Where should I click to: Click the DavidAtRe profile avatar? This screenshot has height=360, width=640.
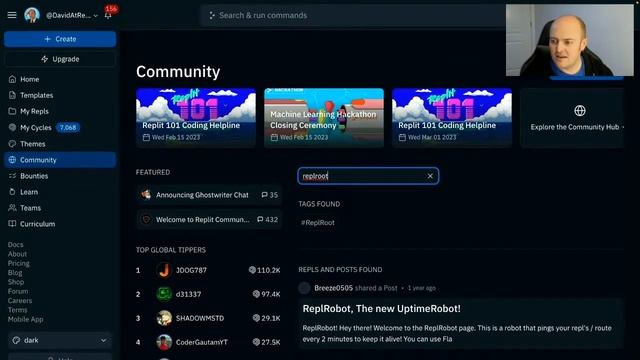32,15
